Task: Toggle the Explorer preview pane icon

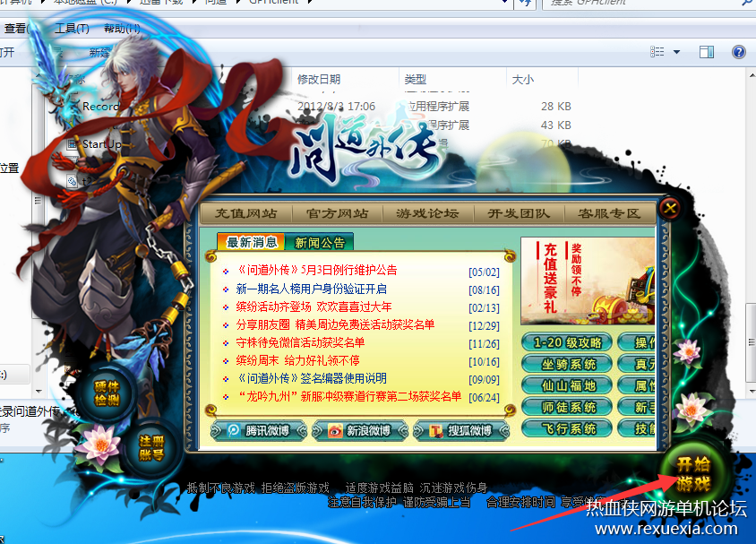Action: 707,52
